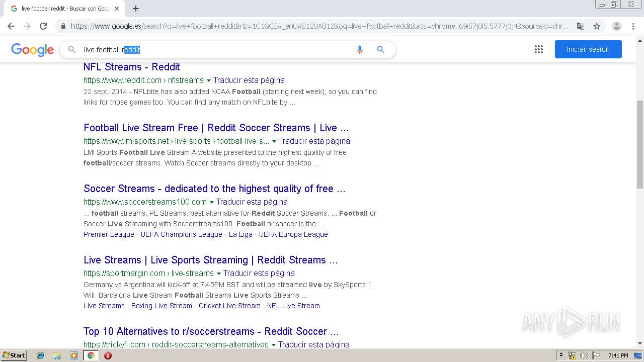Viewport: 644px width, 362px height.
Task: Open the volume speaker tray icon
Action: pyautogui.click(x=584, y=355)
